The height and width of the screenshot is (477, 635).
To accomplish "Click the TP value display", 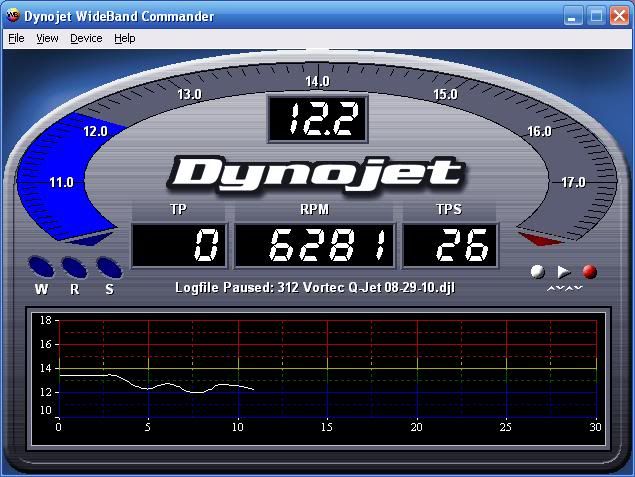I will pyautogui.click(x=179, y=245).
